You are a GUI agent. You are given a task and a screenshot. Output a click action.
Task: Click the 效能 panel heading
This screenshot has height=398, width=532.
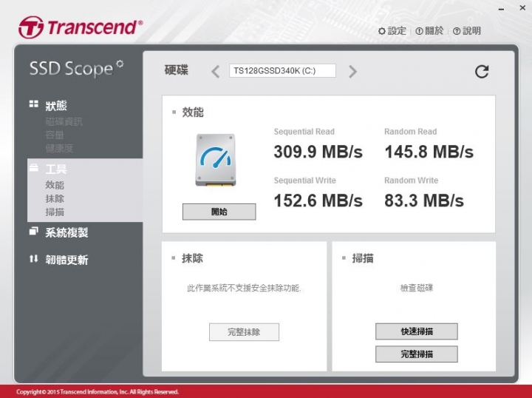click(193, 112)
